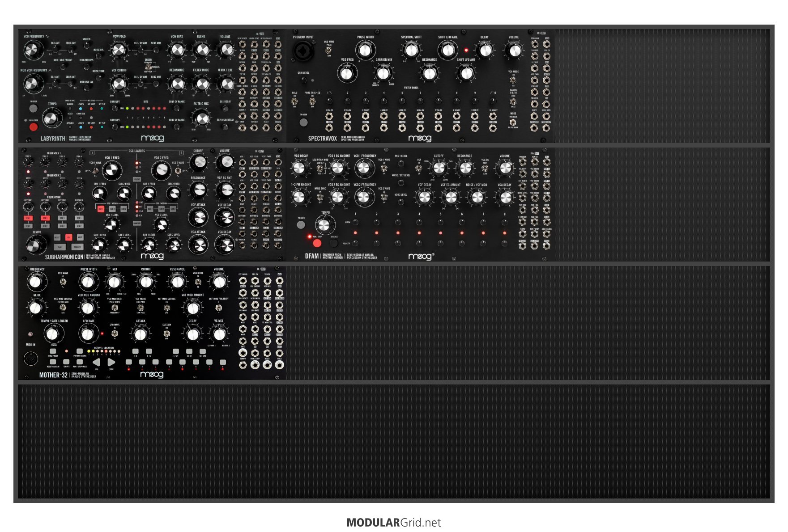The image size is (788, 532).
Task: Click the Labyrinth red RUN/STOP button
Action: click(x=34, y=127)
